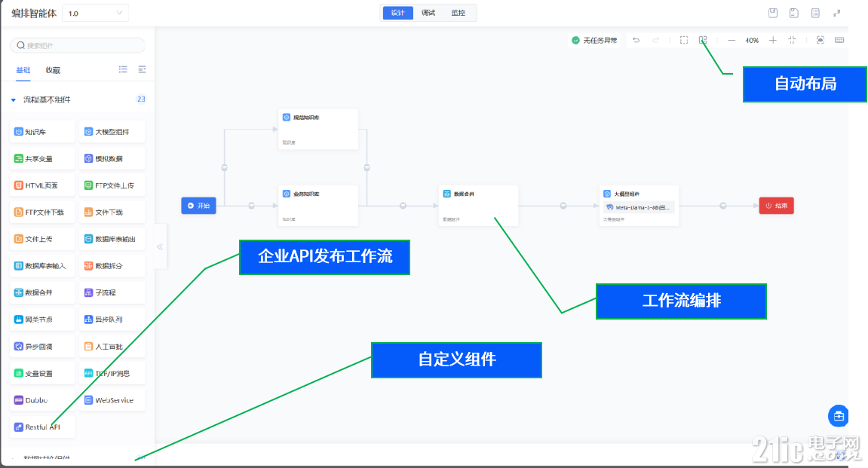Select the 大模型组件 component
The width and height of the screenshot is (868, 468).
(x=112, y=132)
